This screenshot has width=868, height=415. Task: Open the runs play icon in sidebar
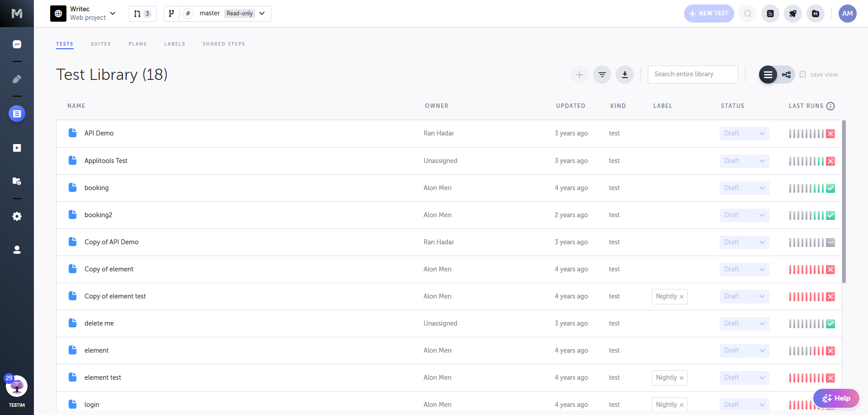[x=17, y=148]
